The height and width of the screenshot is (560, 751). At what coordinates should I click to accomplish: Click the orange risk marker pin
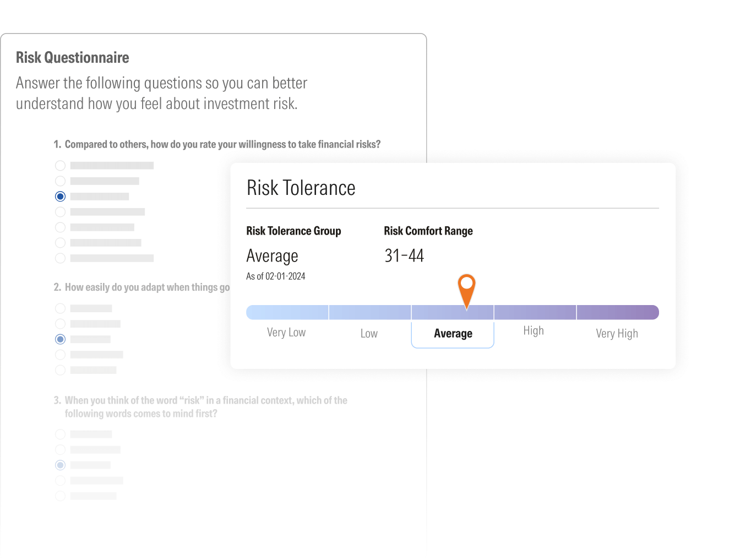tap(466, 287)
